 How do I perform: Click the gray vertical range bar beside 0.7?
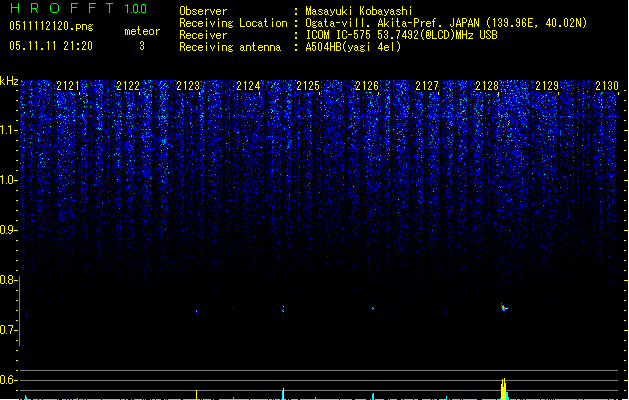pos(19,311)
